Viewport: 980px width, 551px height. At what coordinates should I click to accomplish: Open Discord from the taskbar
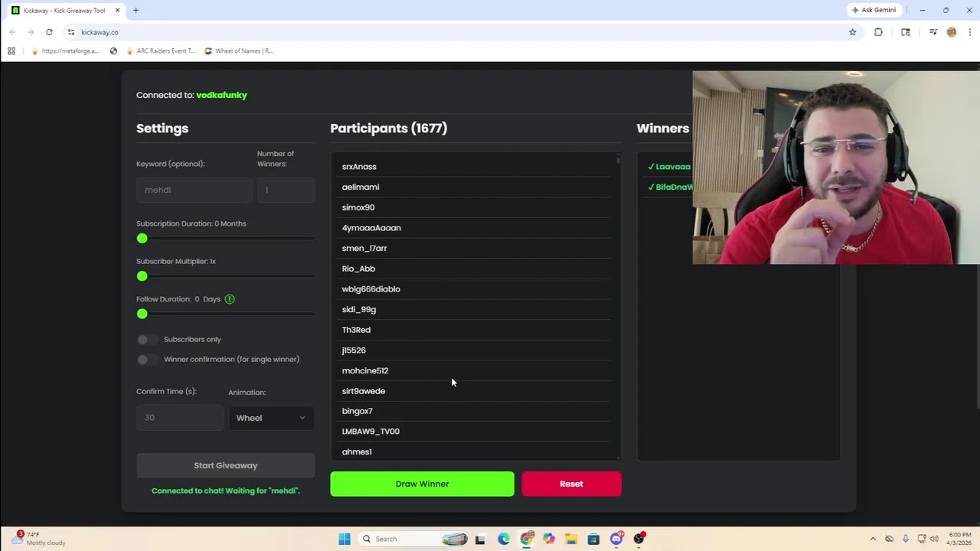(x=616, y=539)
